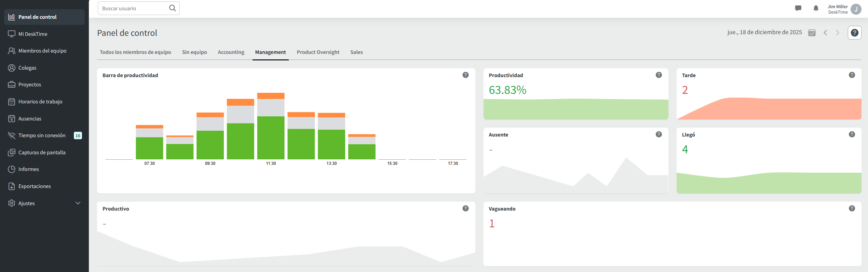
Task: Open Tiempo sin conexión in sidebar
Action: (x=42, y=135)
